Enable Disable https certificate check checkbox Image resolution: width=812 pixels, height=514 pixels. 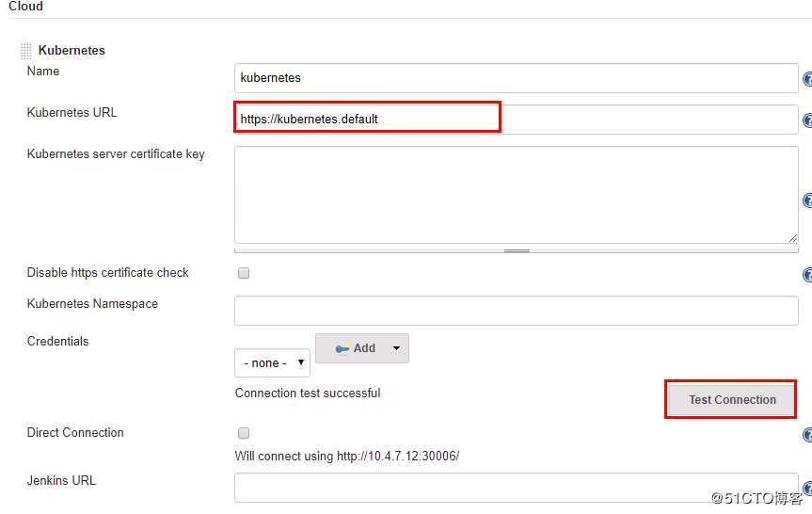(x=244, y=273)
